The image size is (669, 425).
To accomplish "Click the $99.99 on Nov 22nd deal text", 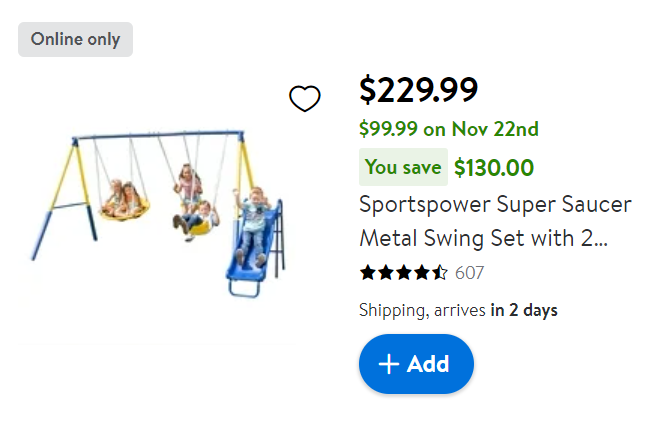I will [x=449, y=129].
